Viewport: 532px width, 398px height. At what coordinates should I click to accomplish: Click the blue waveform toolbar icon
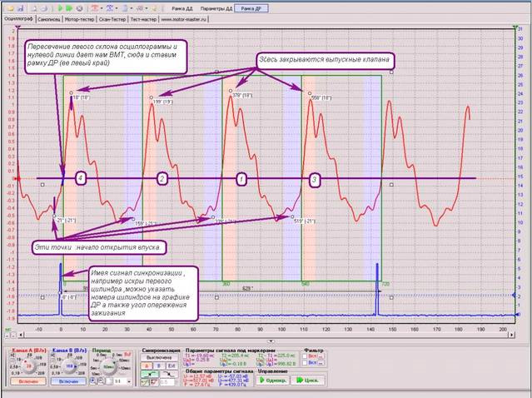pyautogui.click(x=110, y=8)
